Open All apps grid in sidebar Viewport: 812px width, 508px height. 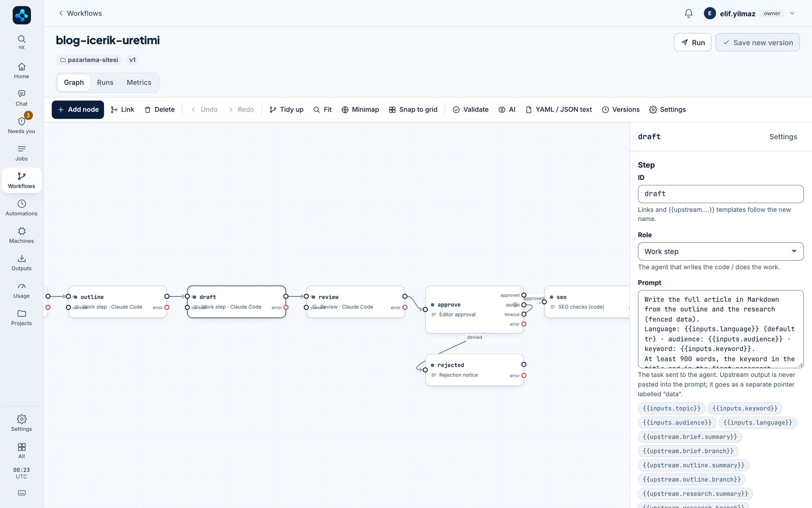22,451
